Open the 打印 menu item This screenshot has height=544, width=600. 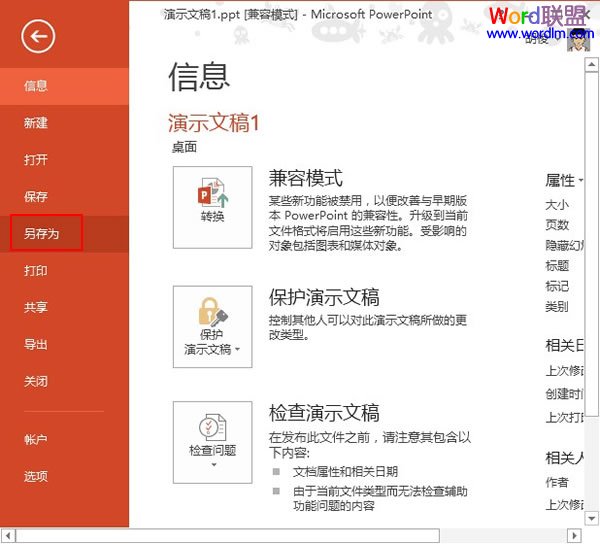64,270
